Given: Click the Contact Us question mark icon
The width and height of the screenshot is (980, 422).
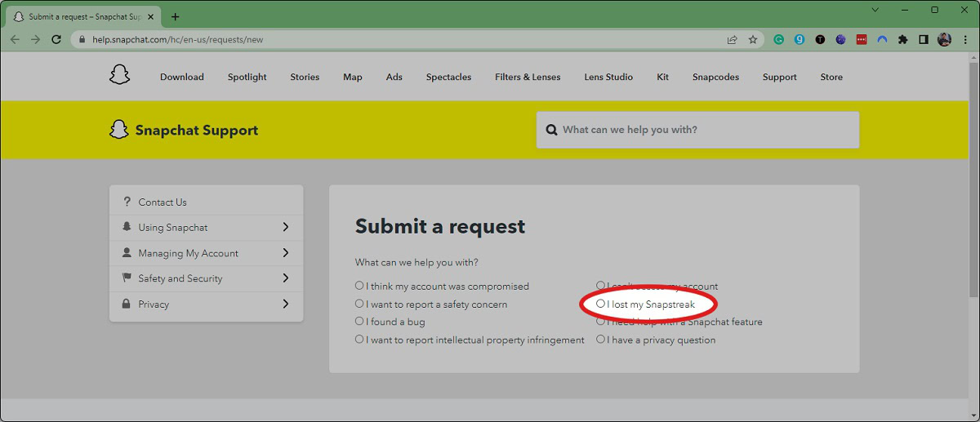Looking at the screenshot, I should (x=127, y=202).
